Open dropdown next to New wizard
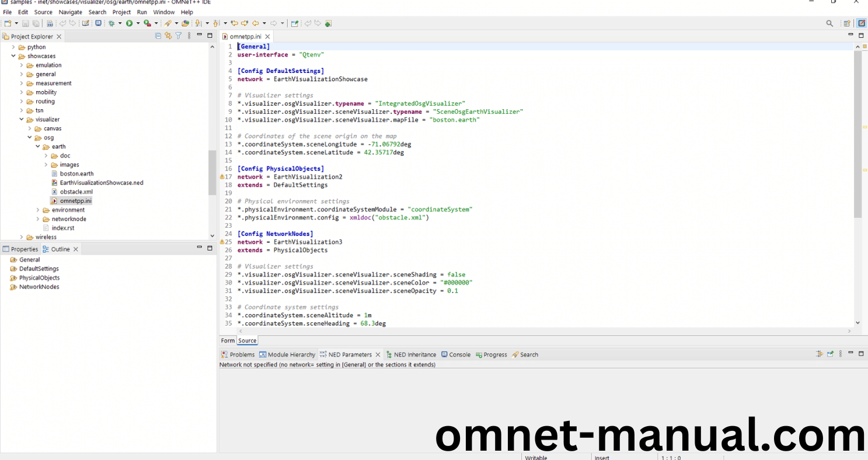This screenshot has height=460, width=868. 16,23
